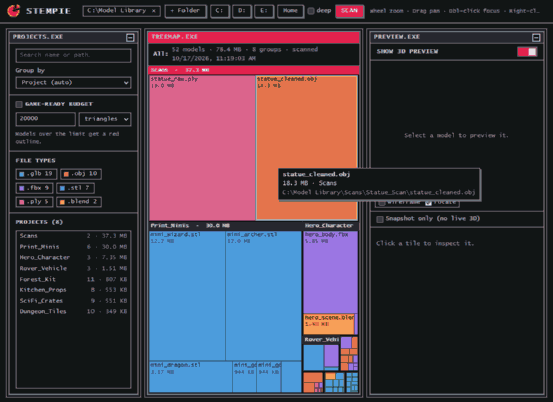Image resolution: width=553 pixels, height=402 pixels.
Task: Filter by the .fbx 9 file type chip
Action: tap(34, 188)
